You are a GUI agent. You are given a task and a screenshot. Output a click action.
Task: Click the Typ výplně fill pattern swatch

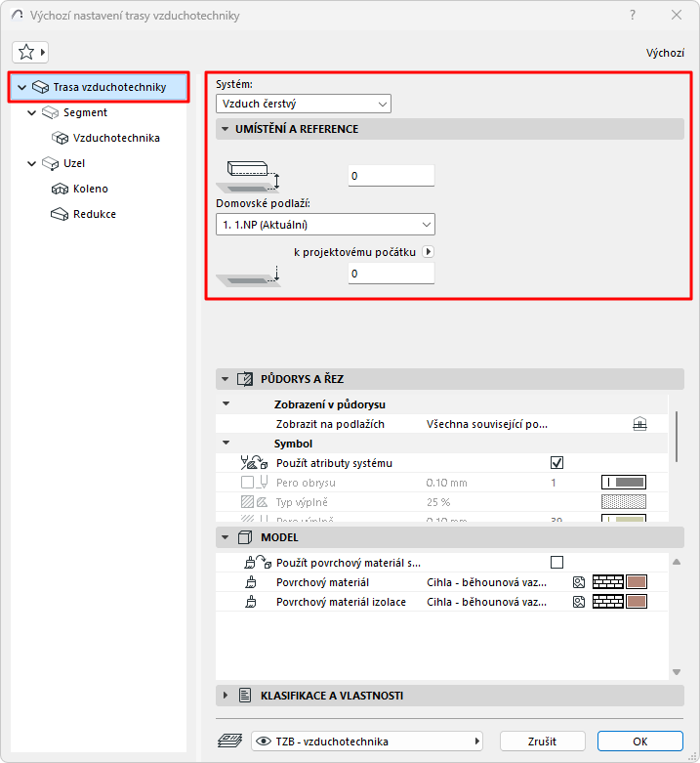click(624, 502)
